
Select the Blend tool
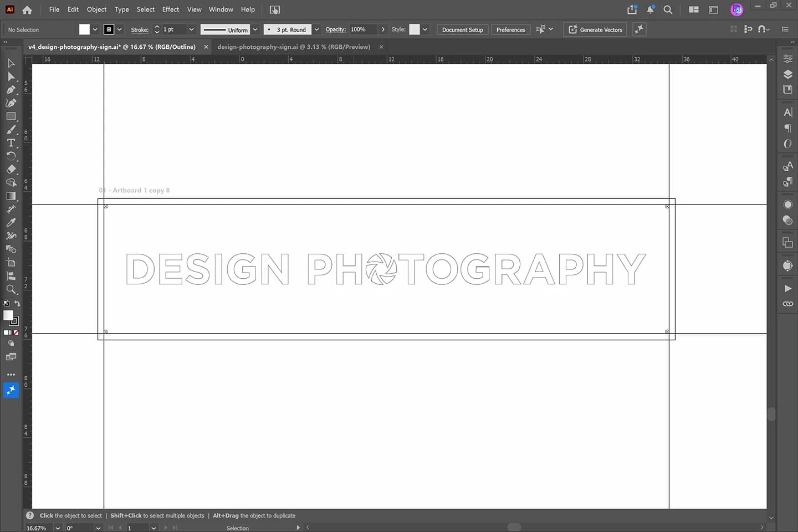(11, 249)
